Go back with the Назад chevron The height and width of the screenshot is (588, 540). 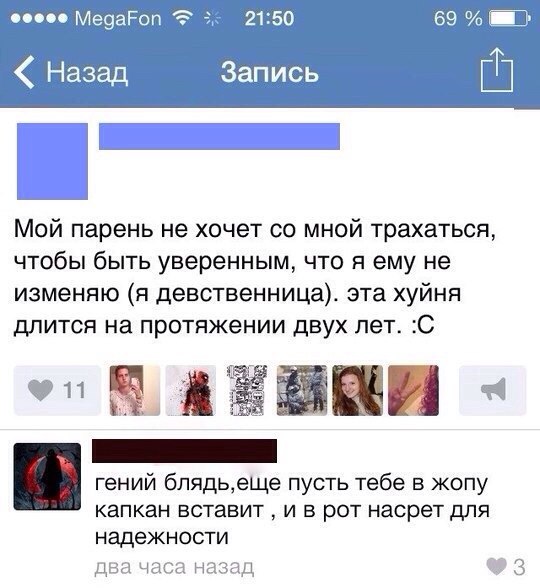point(25,72)
